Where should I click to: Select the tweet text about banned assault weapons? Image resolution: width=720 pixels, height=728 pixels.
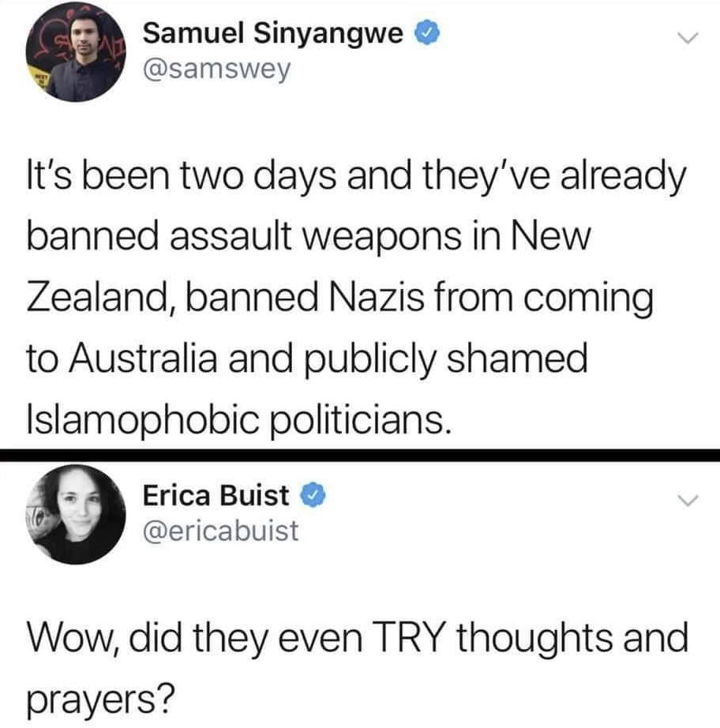[356, 298]
